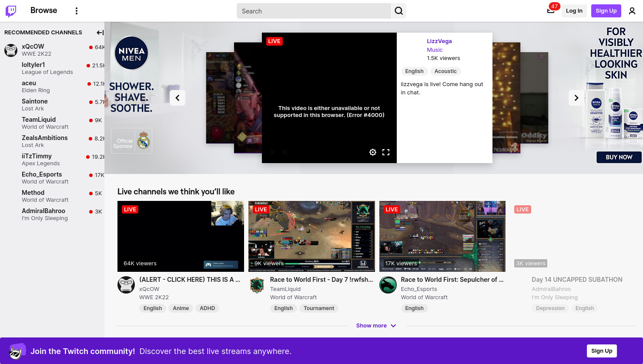Expand Show more live channels

pyautogui.click(x=376, y=326)
